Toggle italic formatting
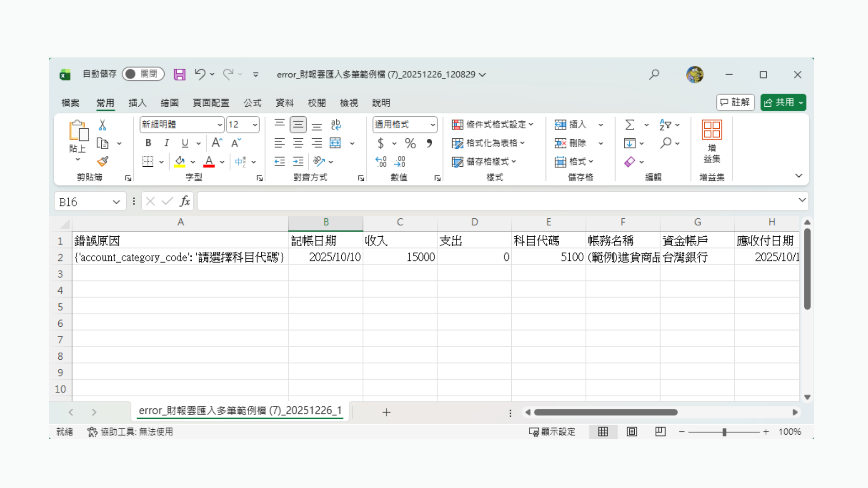 166,143
